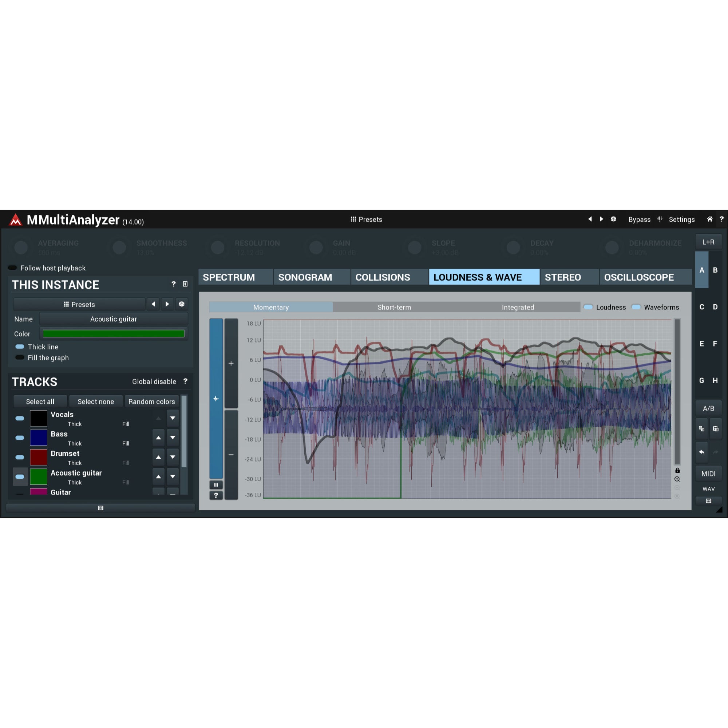Go to next global preset arrow
Screen dimensions: 728x728
click(601, 219)
